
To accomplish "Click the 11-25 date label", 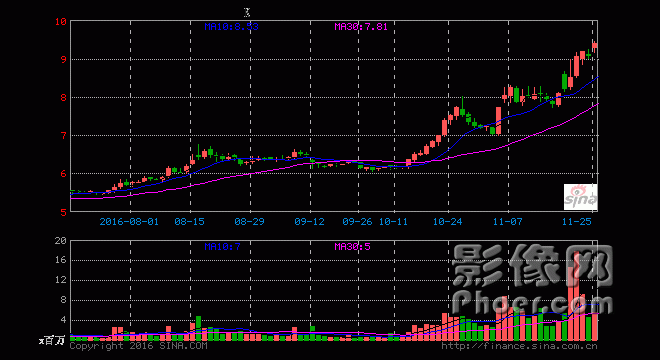I will pyautogui.click(x=577, y=221).
